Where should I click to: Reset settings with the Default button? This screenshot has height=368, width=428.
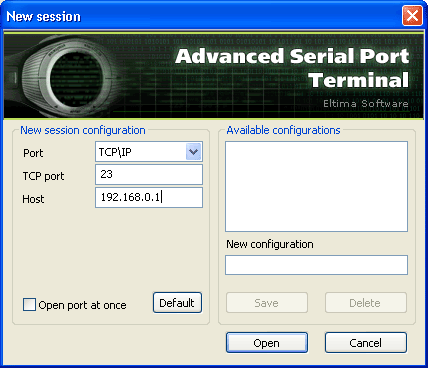pos(177,303)
